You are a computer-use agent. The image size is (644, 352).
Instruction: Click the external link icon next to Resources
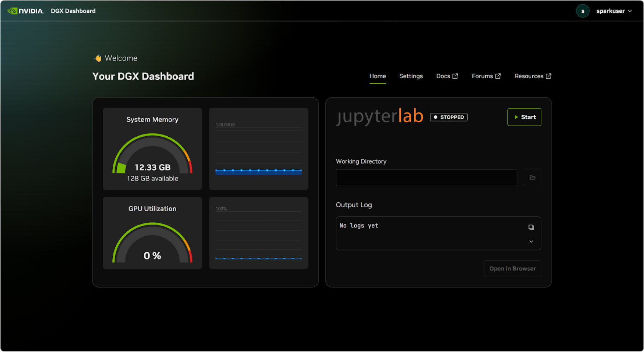click(549, 76)
